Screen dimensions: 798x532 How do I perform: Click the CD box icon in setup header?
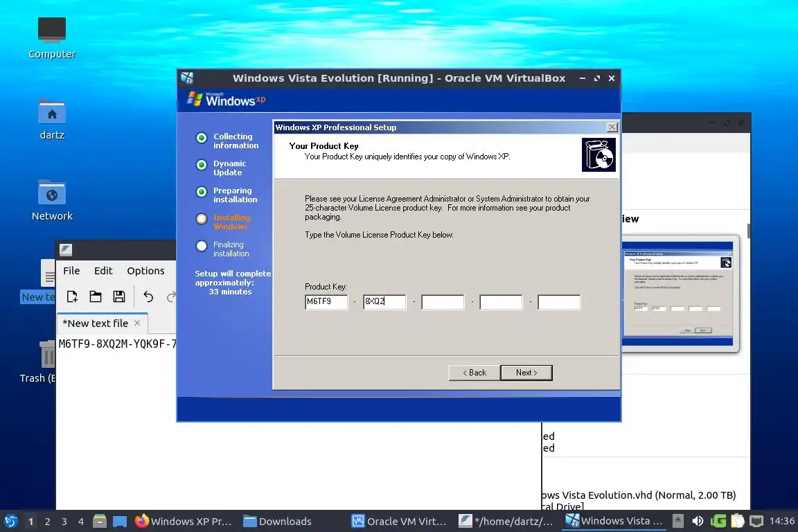tap(598, 154)
